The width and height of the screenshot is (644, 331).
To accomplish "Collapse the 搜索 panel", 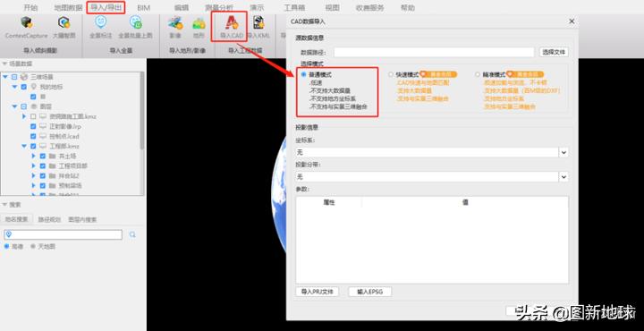I will 5,205.
